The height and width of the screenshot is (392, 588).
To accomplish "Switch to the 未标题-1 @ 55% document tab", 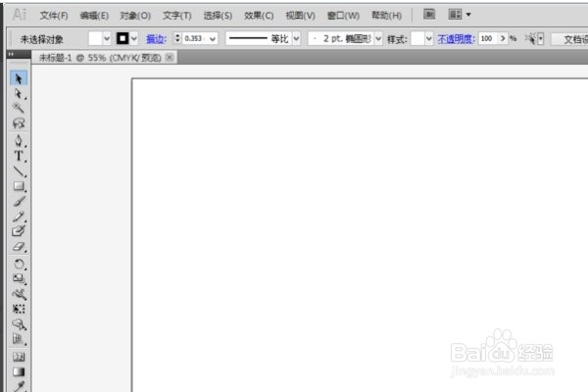I will (x=100, y=58).
